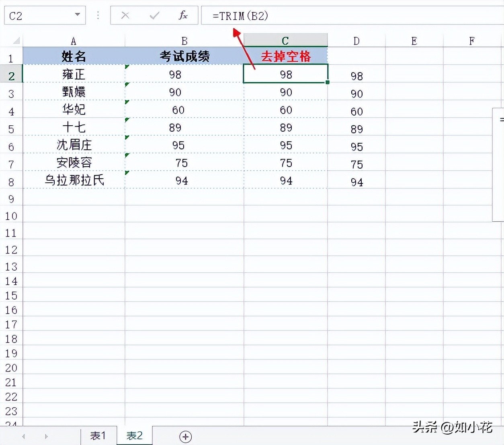The image size is (504, 445).
Task: Select column F header
Action: [472, 41]
